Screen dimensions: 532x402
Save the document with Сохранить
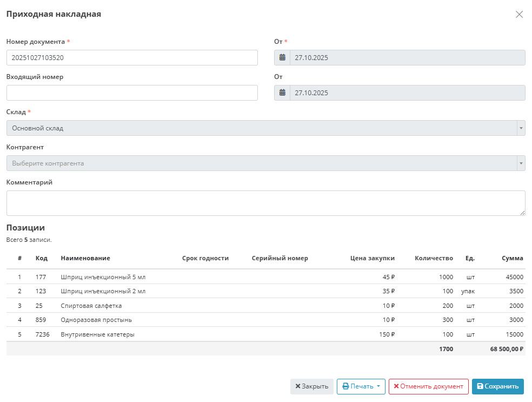pyautogui.click(x=497, y=386)
